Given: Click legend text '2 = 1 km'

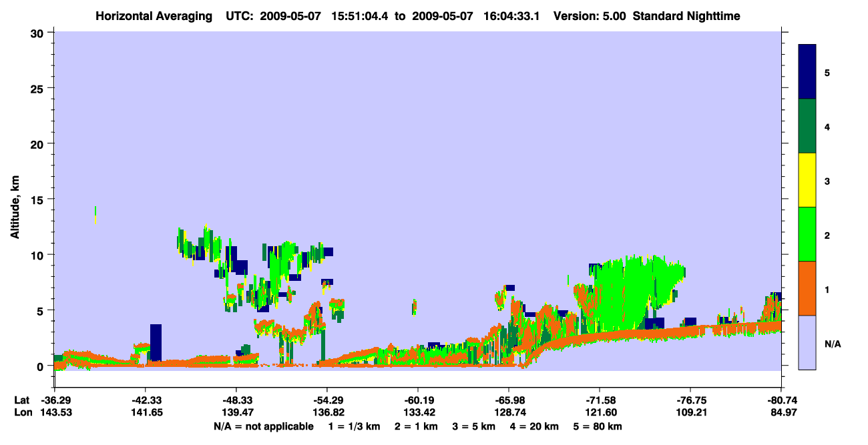Looking at the screenshot, I should (417, 426).
